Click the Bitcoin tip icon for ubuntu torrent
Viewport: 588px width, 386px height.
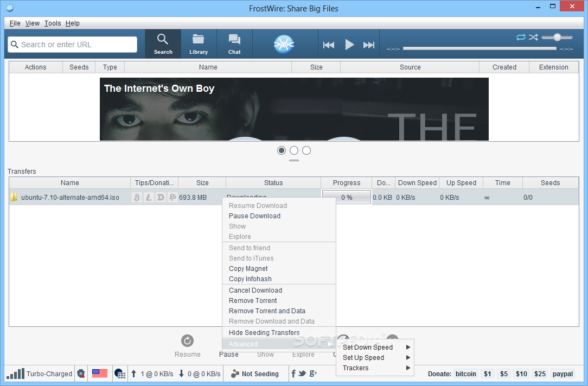coord(137,197)
